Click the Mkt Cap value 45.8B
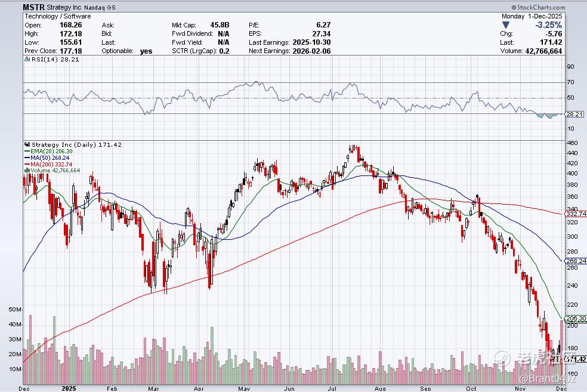The image size is (587, 392). 220,24
